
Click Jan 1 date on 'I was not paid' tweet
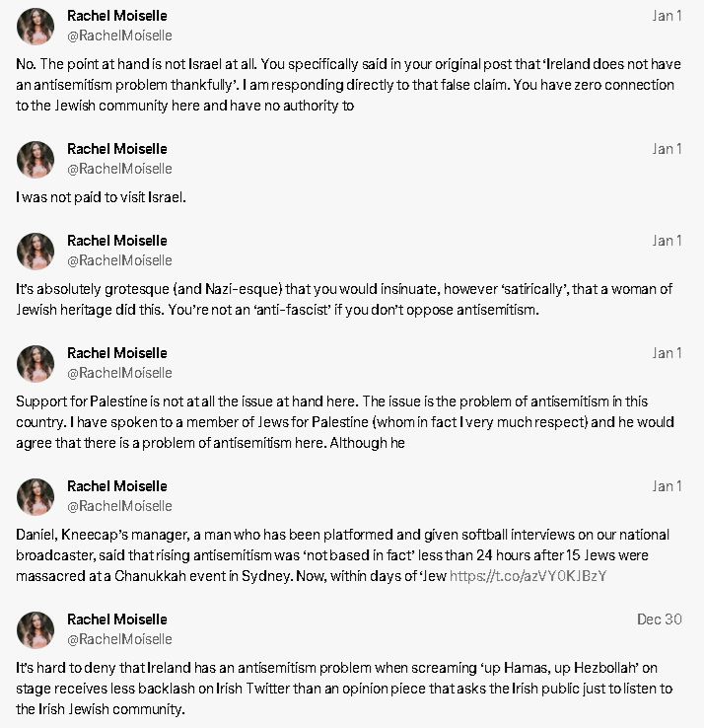coord(667,149)
